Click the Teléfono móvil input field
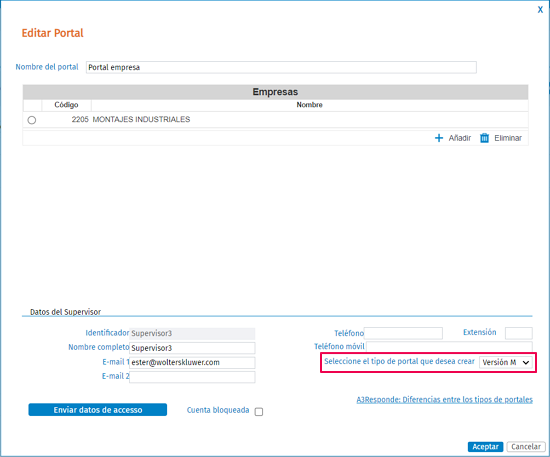550x457 pixels. click(449, 347)
